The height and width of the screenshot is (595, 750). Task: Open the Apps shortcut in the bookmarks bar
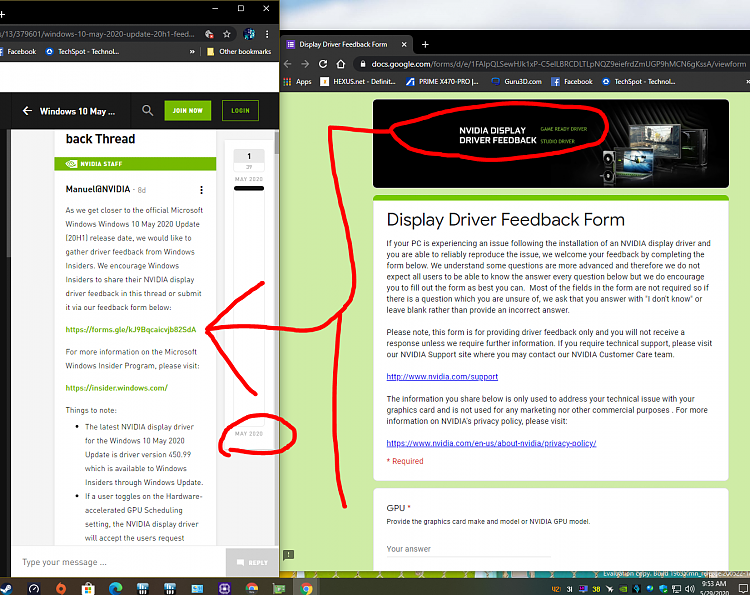point(298,82)
